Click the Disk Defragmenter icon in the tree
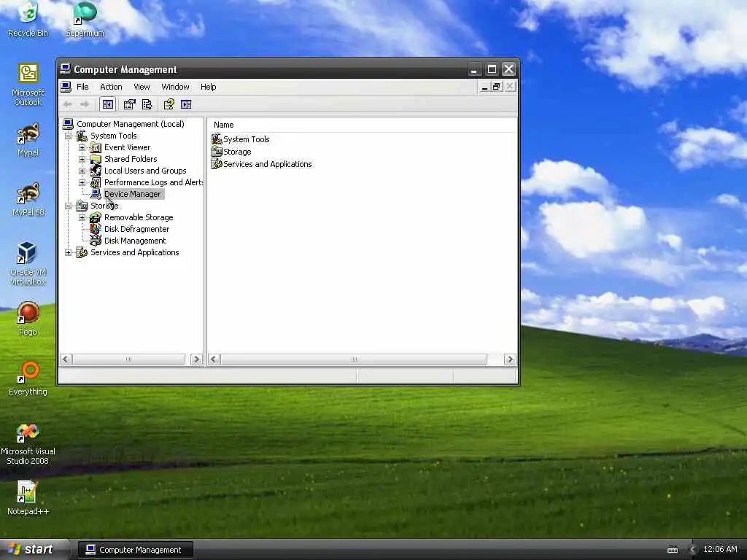Image resolution: width=747 pixels, height=560 pixels. pos(96,229)
